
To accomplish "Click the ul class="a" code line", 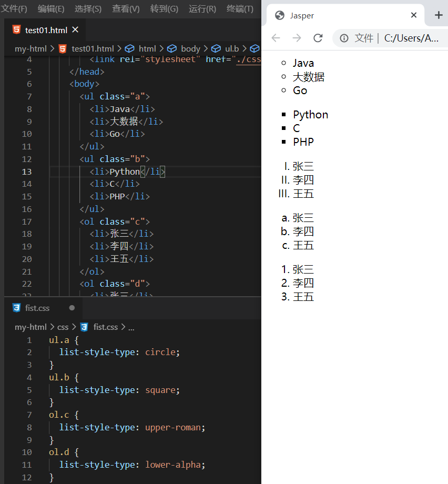I will click(x=115, y=97).
